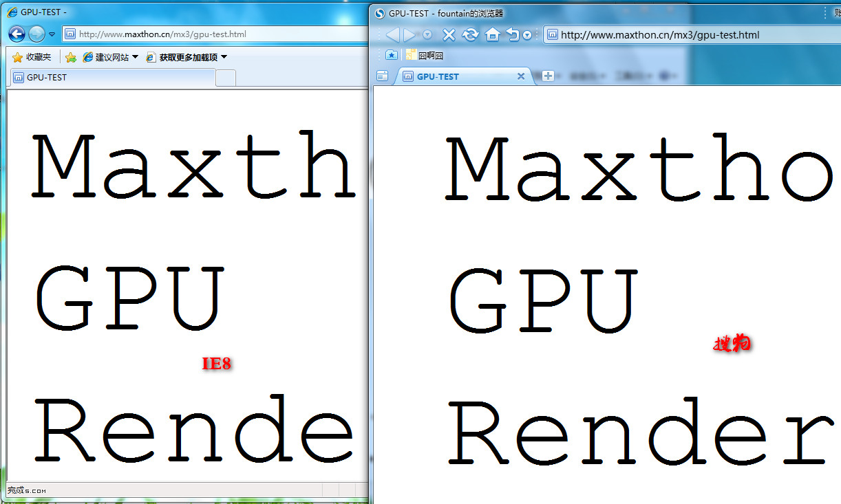This screenshot has height=504, width=841.
Task: Open dropdown next to Sogou undo icon
Action: point(527,35)
